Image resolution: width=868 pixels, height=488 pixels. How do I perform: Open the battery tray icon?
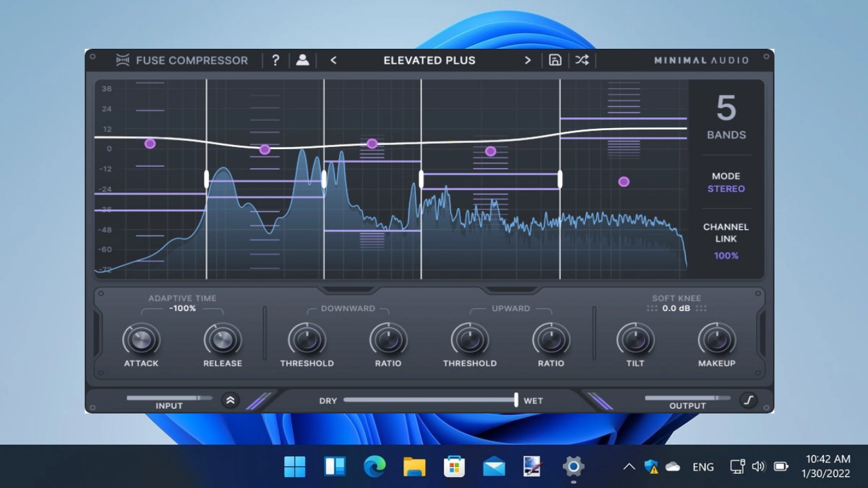(x=781, y=466)
